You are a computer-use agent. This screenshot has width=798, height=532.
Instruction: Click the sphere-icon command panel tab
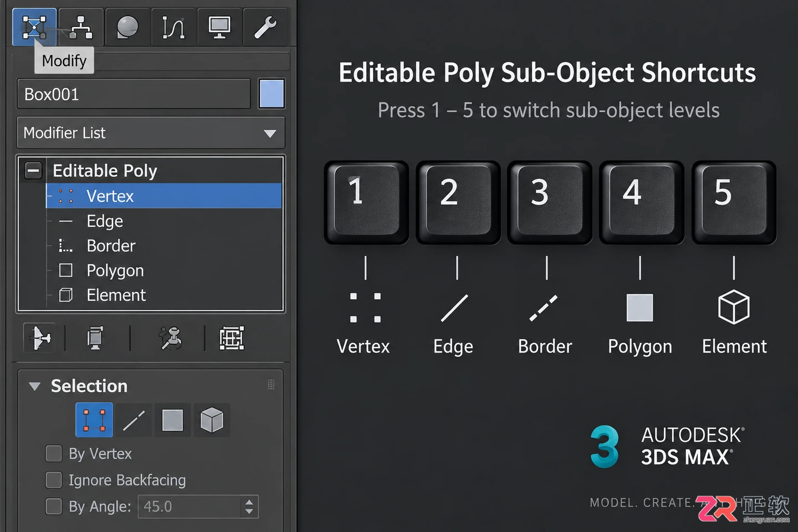(x=127, y=27)
